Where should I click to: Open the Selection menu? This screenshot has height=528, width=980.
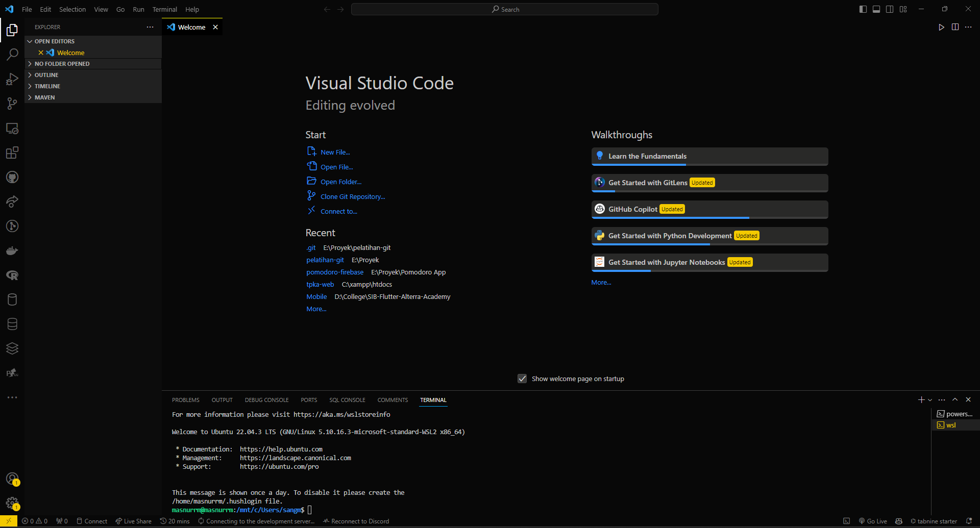pyautogui.click(x=72, y=9)
